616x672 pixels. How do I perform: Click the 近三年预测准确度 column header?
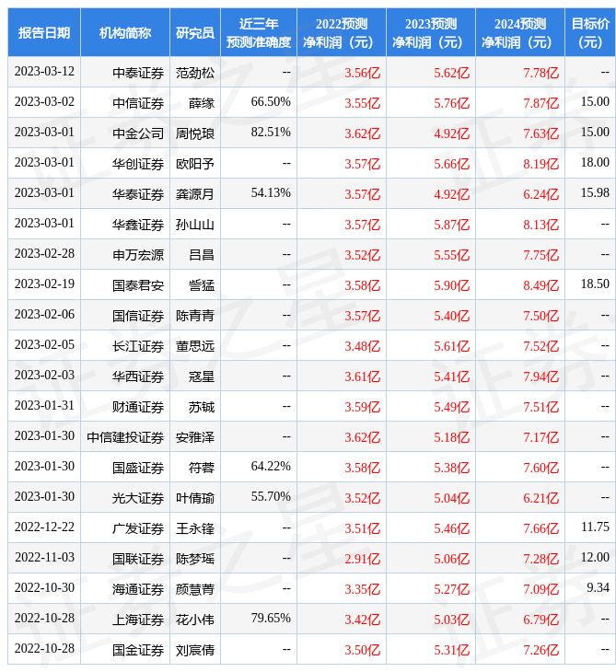pos(259,32)
